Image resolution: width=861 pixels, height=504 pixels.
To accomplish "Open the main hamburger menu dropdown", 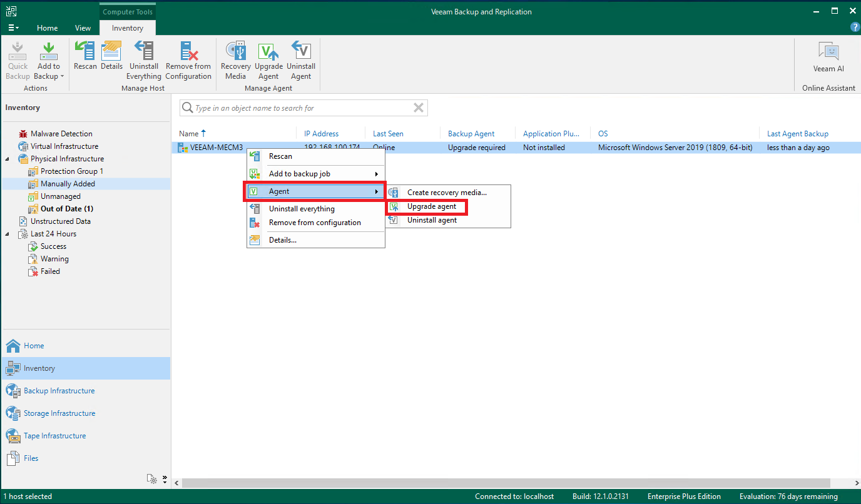I will point(13,28).
